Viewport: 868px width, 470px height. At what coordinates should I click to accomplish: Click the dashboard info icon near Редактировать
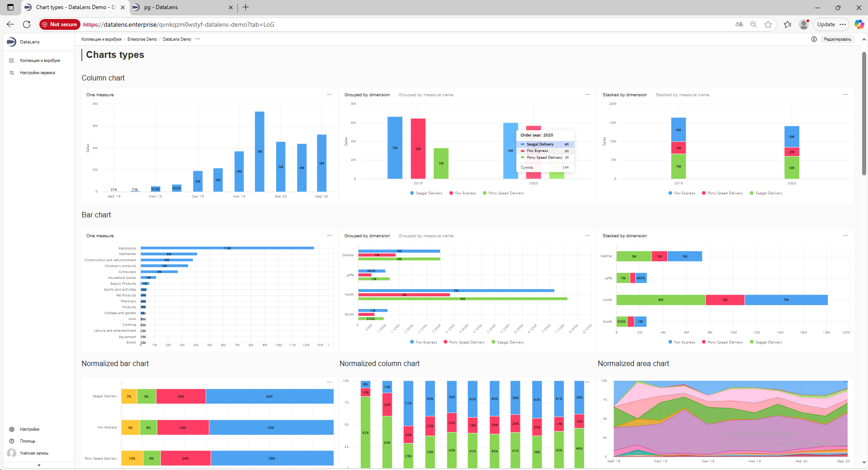click(x=814, y=39)
